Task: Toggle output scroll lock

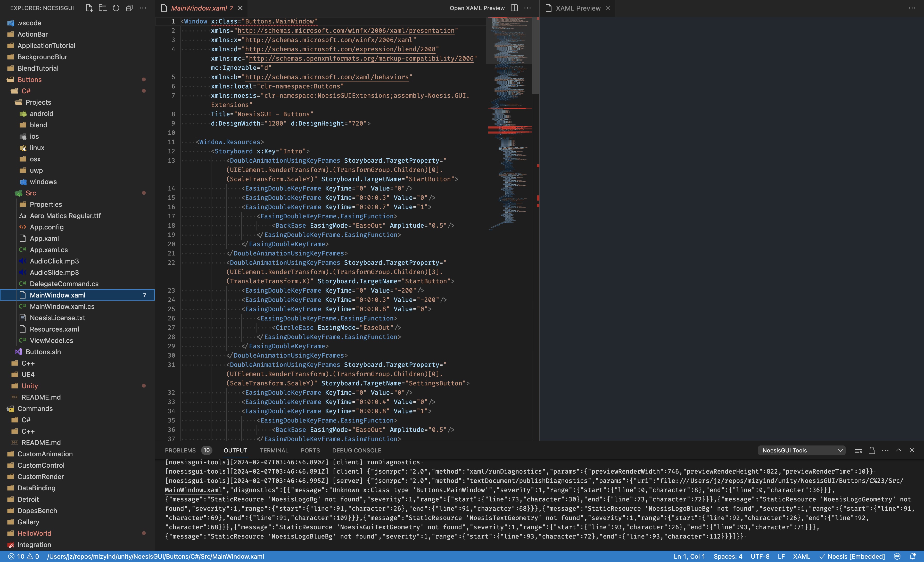Action: click(872, 450)
